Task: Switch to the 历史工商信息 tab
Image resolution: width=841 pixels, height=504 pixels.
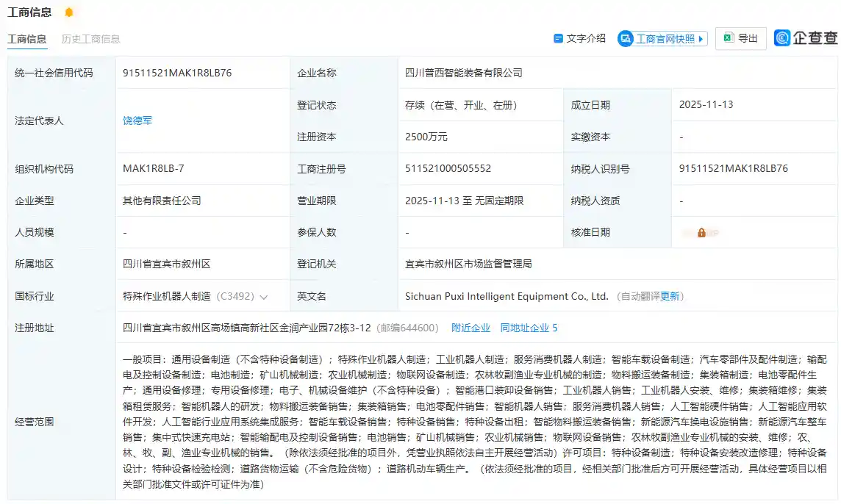Action: pos(90,38)
